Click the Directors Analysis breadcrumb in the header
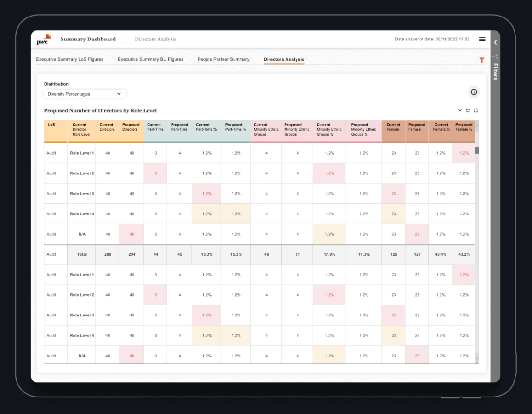Screen dimensions: 532x414 (155, 39)
